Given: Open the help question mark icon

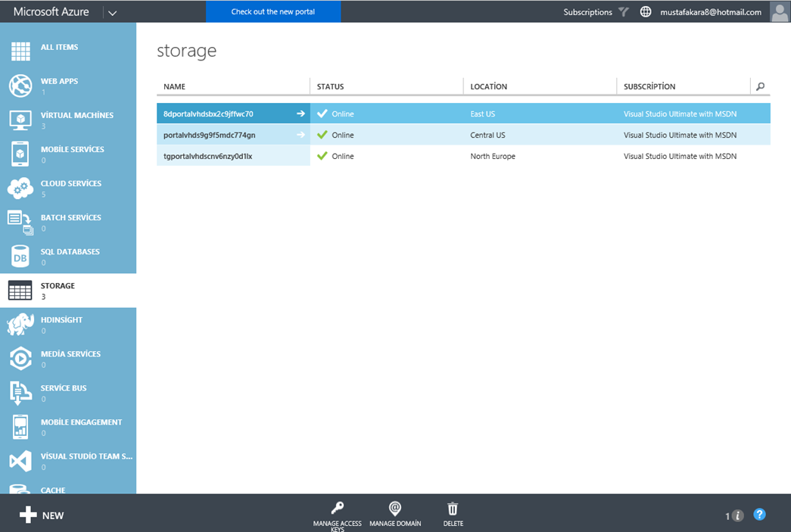Looking at the screenshot, I should [x=759, y=515].
